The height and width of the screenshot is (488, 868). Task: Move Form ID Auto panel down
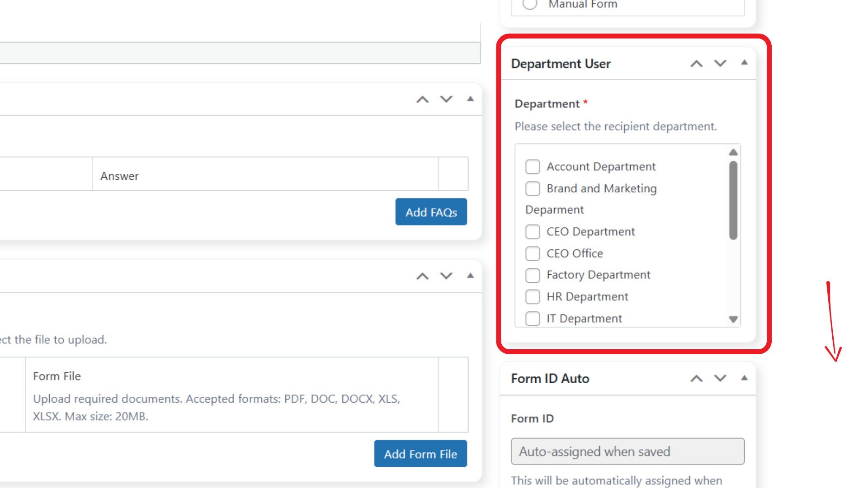point(720,379)
